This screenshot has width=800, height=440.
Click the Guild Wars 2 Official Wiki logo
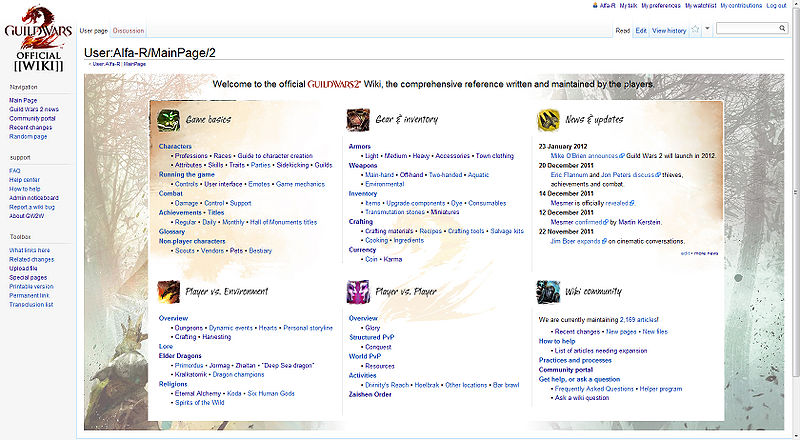(x=38, y=39)
